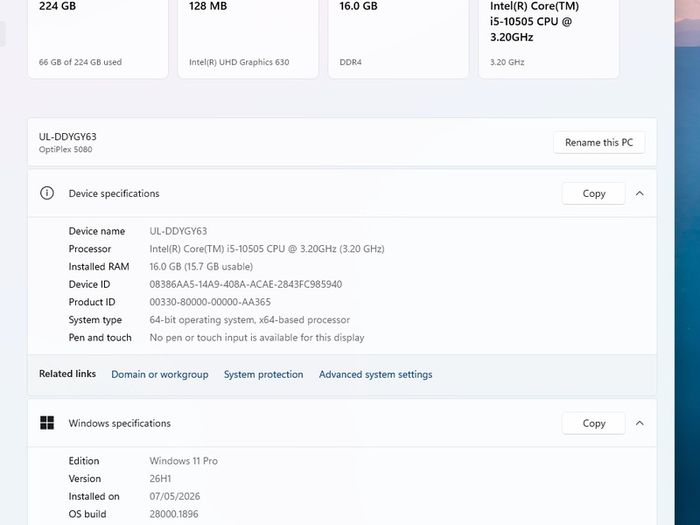The height and width of the screenshot is (525, 700).
Task: Click the Windows specifications heading
Action: click(120, 423)
